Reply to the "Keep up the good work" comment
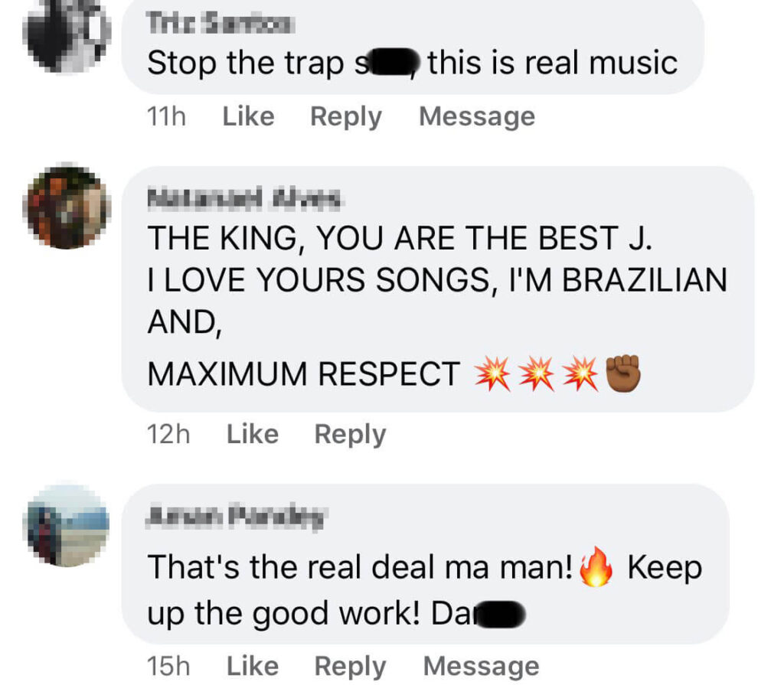 [x=350, y=667]
